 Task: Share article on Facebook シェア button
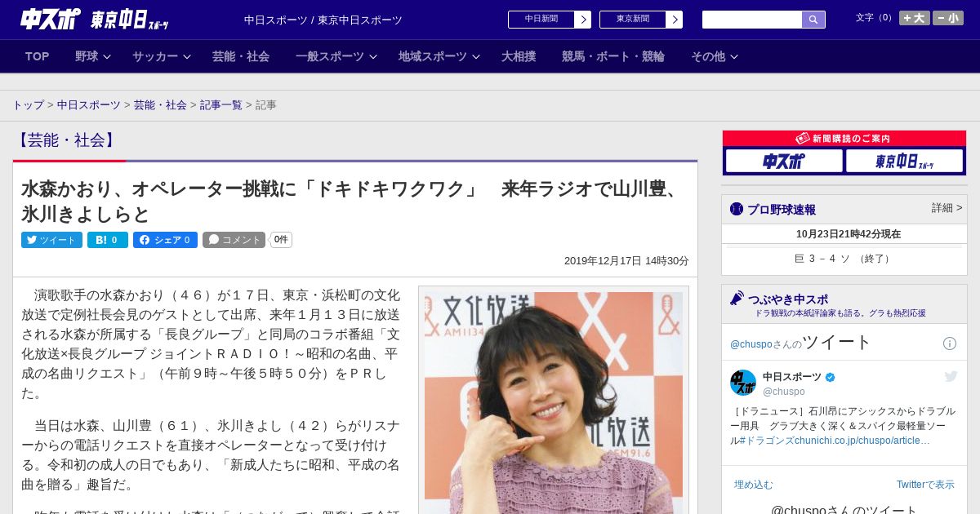coord(165,240)
